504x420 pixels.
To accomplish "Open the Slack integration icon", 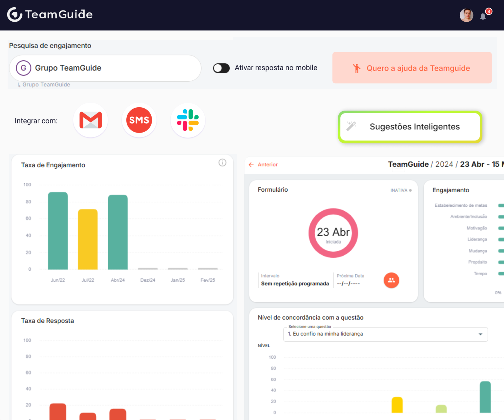I will 188,120.
